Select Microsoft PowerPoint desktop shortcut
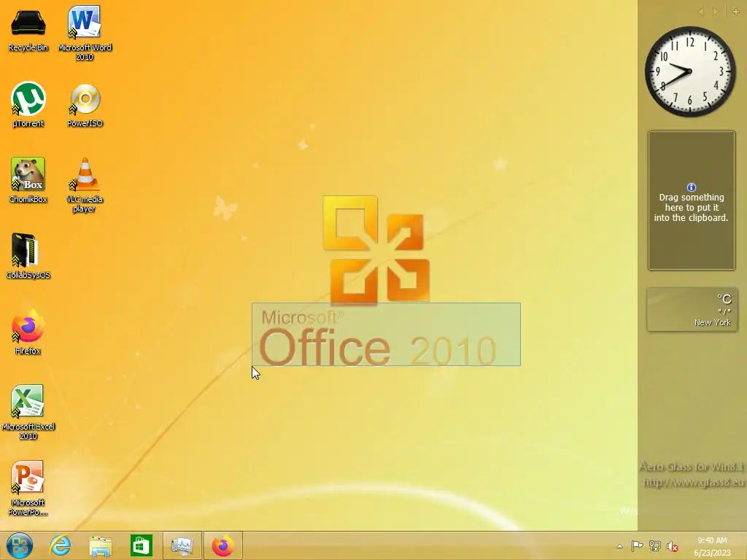This screenshot has height=560, width=747. click(28, 488)
